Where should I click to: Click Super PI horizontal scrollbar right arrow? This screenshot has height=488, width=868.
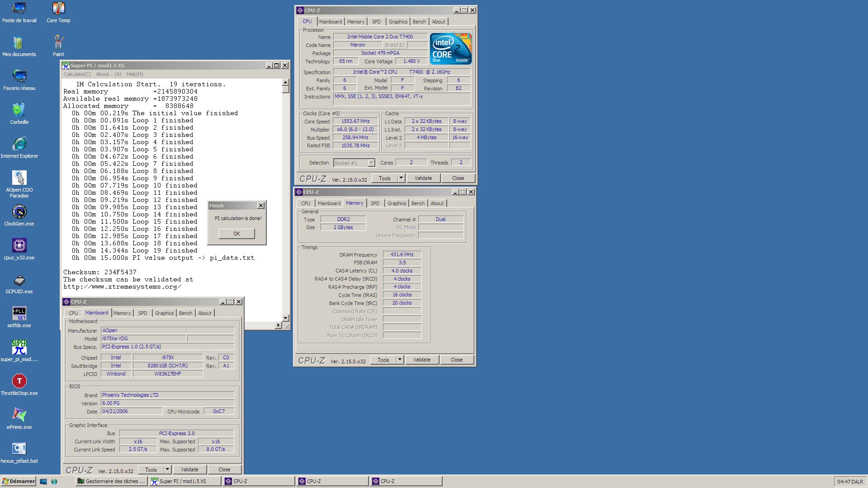pyautogui.click(x=278, y=325)
